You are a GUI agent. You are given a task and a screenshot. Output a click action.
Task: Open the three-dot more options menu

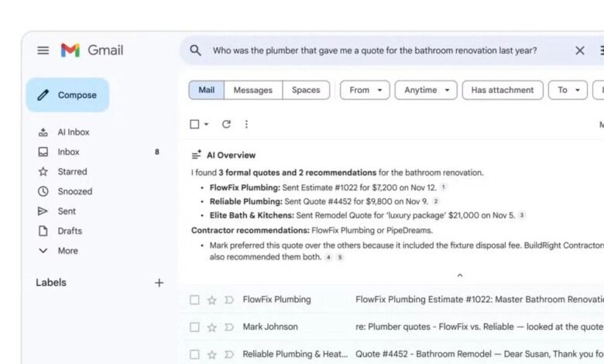point(246,124)
